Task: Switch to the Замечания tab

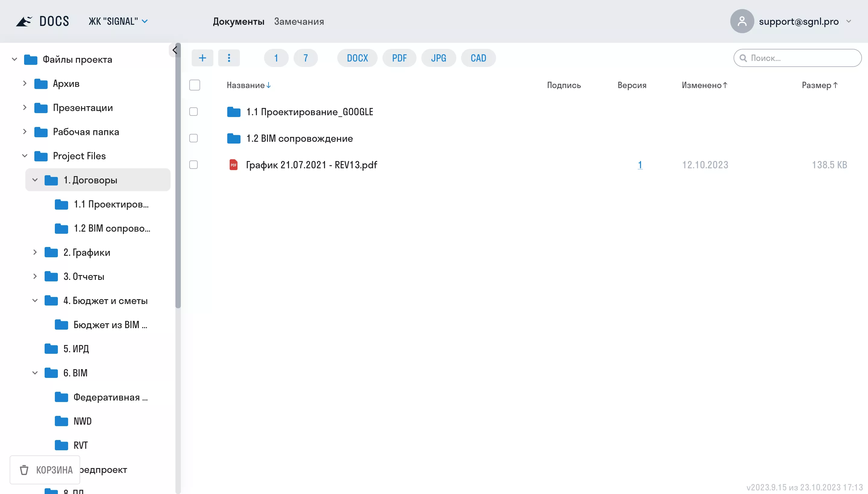Action: [x=299, y=21]
